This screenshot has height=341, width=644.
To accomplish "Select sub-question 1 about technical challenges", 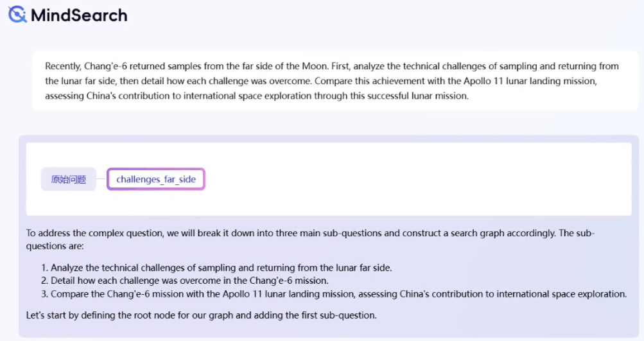I will tap(221, 268).
